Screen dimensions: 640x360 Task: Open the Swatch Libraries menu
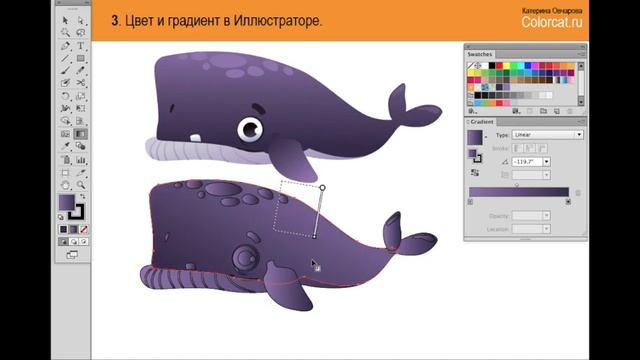473,111
